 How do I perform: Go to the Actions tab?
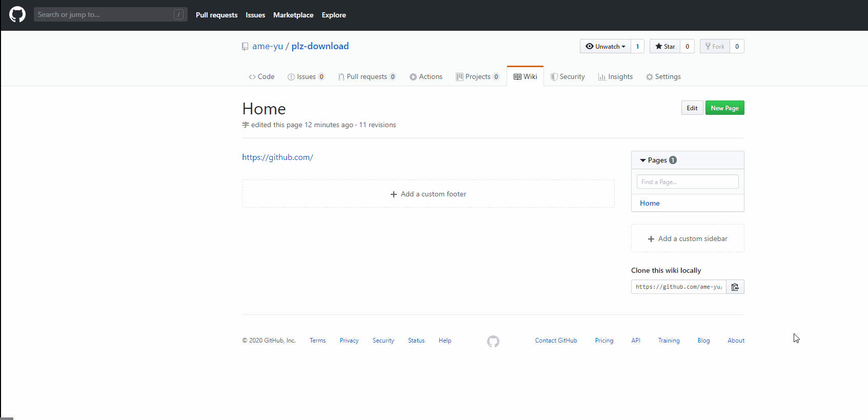pos(426,76)
